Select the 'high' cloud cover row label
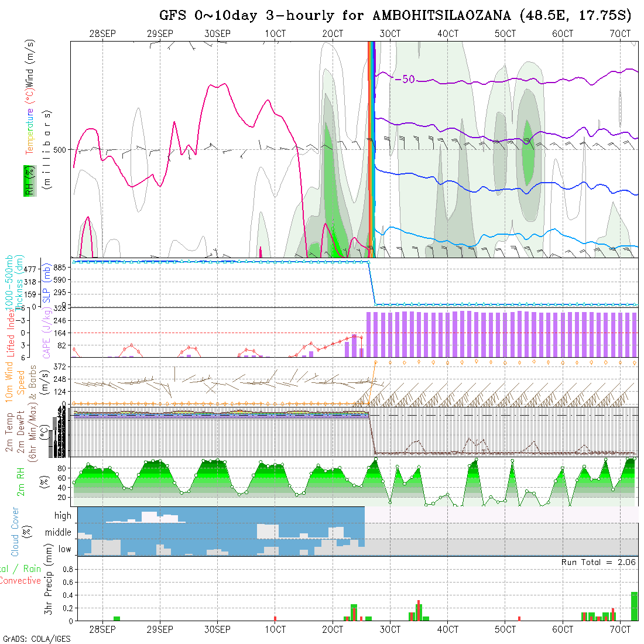 (63, 516)
